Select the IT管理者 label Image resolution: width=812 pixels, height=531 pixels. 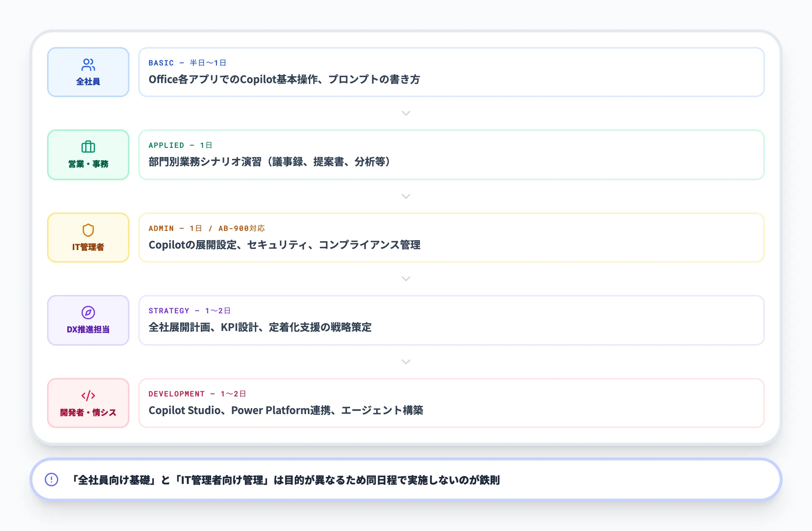pos(88,247)
